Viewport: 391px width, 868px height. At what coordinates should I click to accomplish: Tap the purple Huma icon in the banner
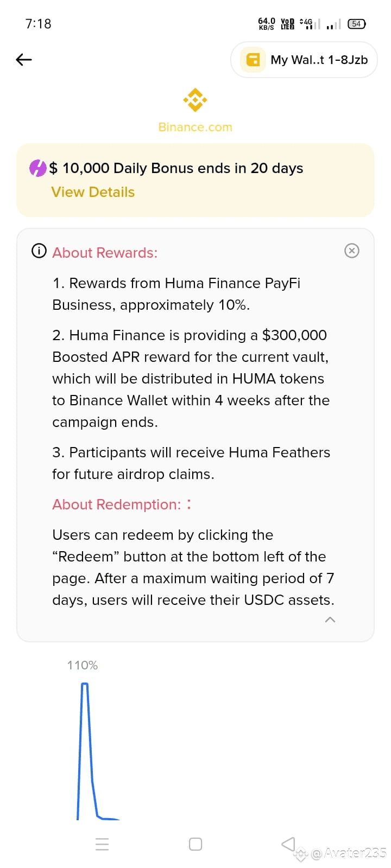[x=38, y=168]
